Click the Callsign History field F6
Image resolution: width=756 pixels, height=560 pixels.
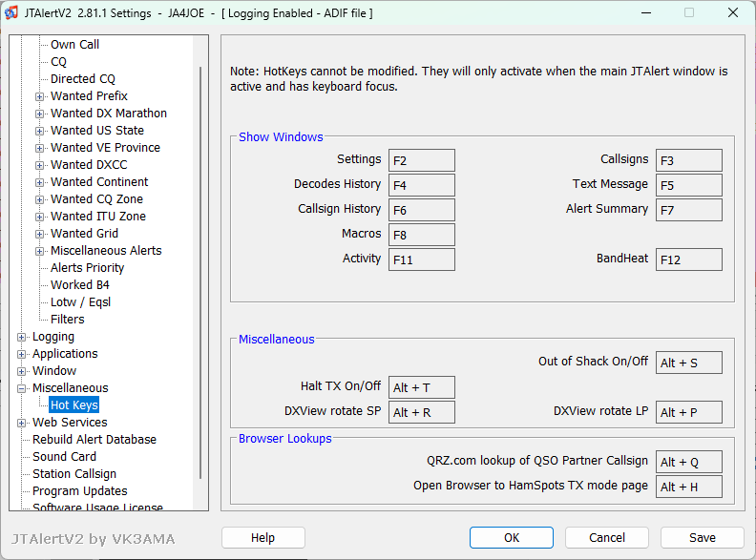(x=421, y=210)
